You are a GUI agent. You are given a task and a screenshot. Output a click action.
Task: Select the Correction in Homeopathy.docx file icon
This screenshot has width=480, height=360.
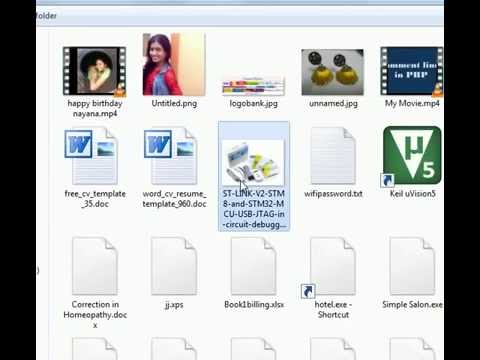pos(95,266)
